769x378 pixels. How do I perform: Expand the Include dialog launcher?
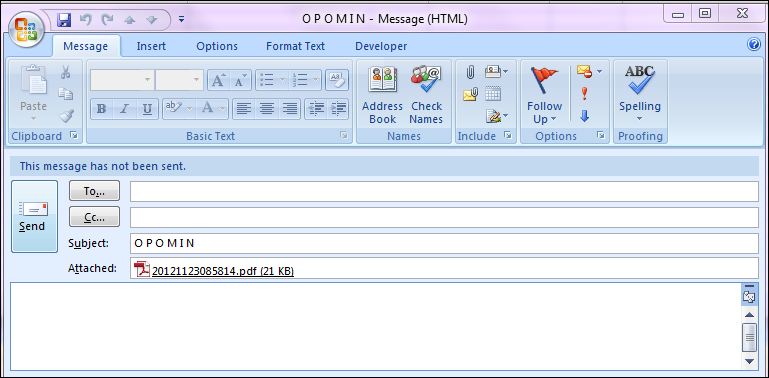point(508,135)
